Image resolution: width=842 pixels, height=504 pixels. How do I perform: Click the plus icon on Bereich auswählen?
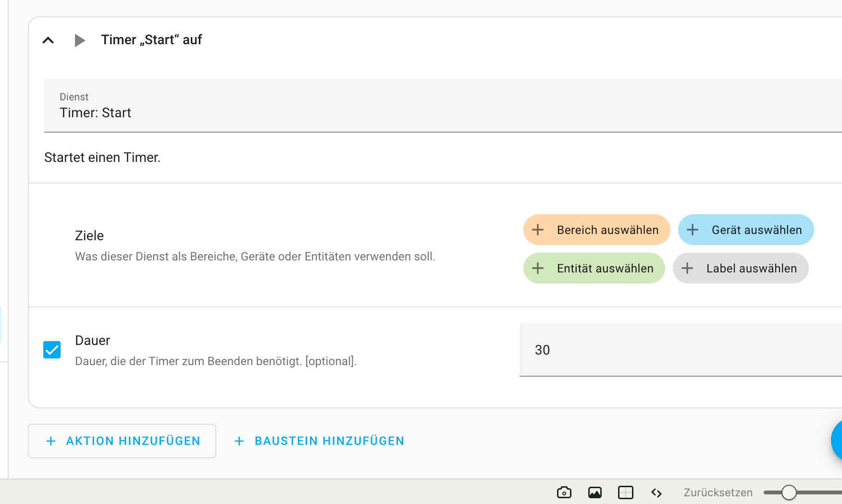pos(538,230)
